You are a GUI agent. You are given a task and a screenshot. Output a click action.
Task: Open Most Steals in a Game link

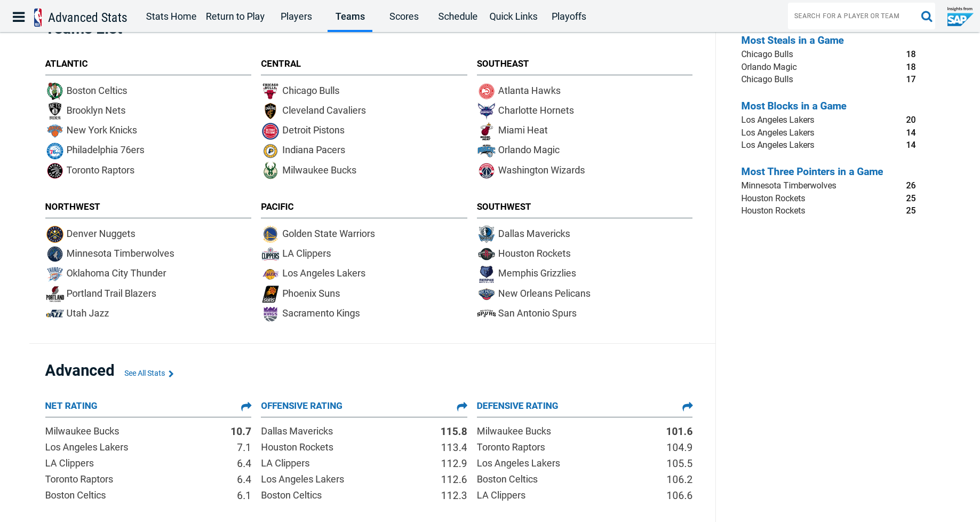click(792, 40)
